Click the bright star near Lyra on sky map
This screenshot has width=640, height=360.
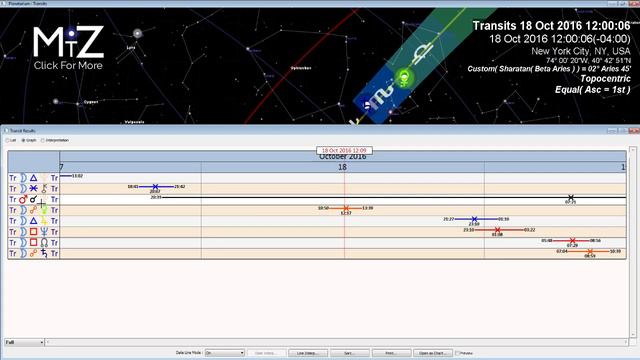[138, 33]
